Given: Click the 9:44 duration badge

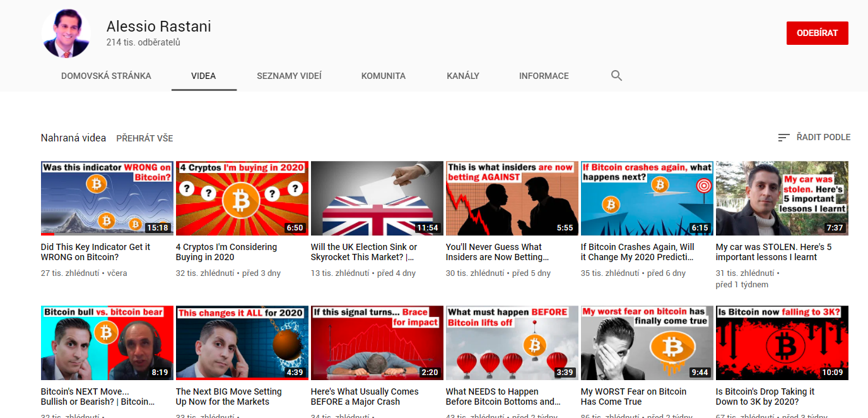Looking at the screenshot, I should pos(700,373).
